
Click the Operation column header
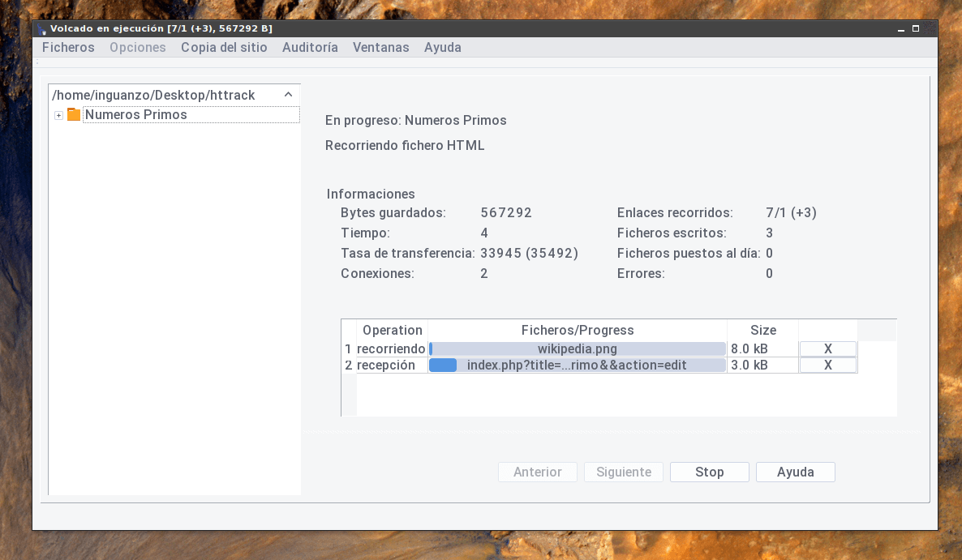coord(392,330)
